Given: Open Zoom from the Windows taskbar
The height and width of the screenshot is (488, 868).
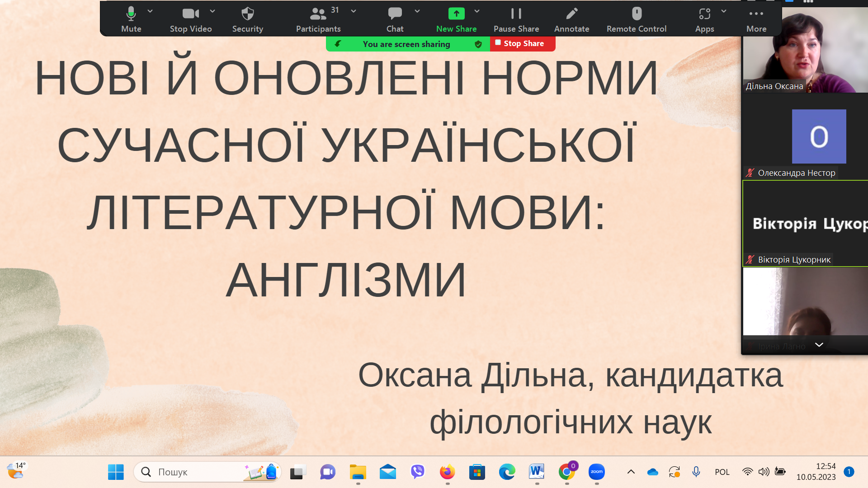Looking at the screenshot, I should coord(596,472).
